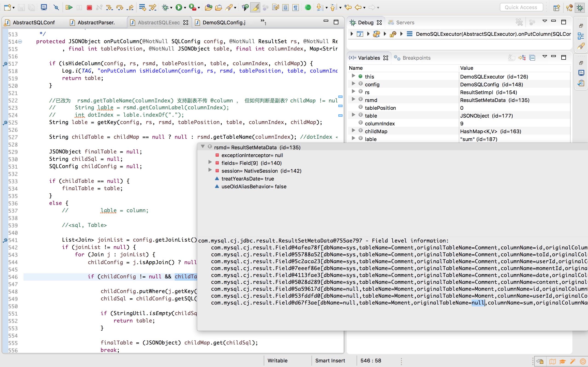This screenshot has height=367, width=588.
Task: Click the Step Return icon
Action: click(x=130, y=8)
